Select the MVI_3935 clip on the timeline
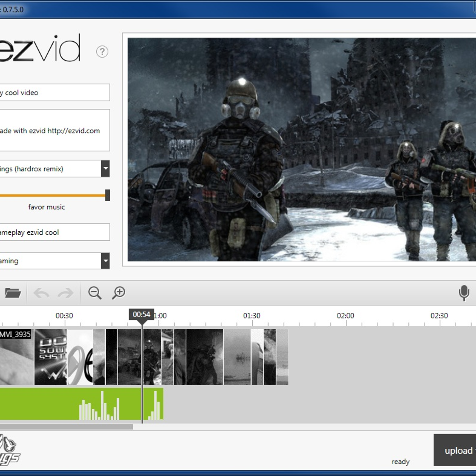The height and width of the screenshot is (476, 476). point(17,357)
